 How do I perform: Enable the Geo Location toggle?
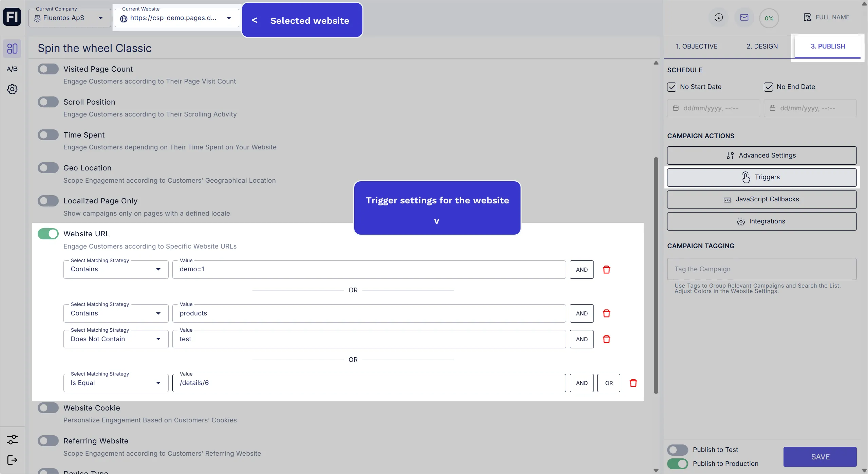tap(48, 168)
